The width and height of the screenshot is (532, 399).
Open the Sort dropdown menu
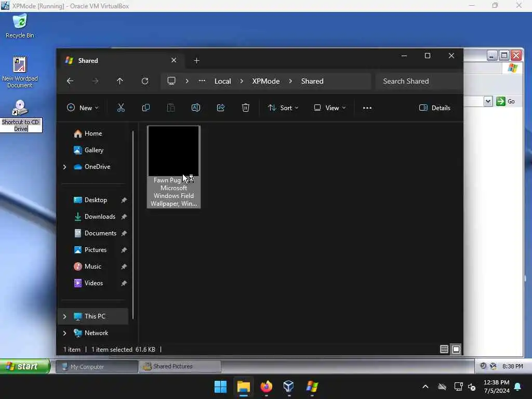click(283, 108)
